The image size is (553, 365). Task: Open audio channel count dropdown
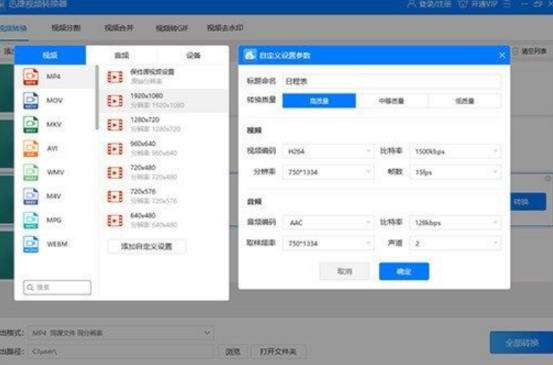(455, 243)
